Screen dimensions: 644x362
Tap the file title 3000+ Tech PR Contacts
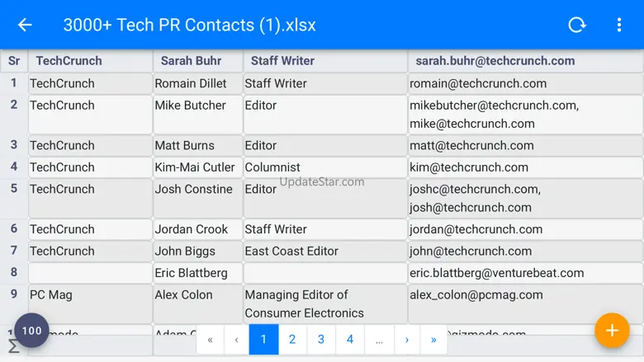click(189, 25)
